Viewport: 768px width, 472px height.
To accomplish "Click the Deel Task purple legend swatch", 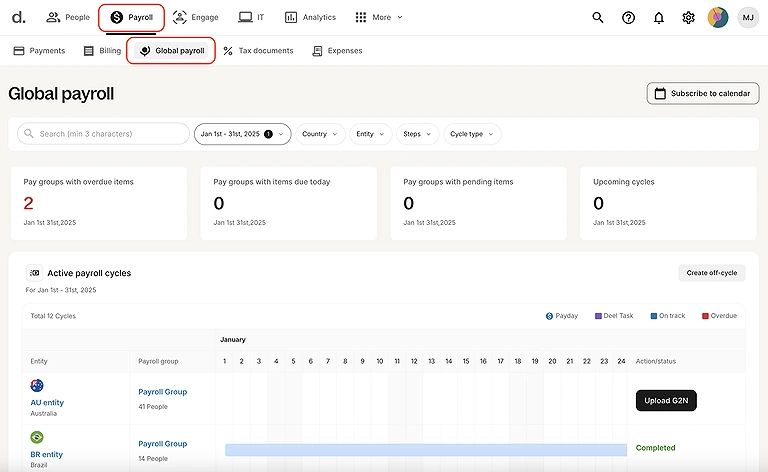I will pos(598,316).
